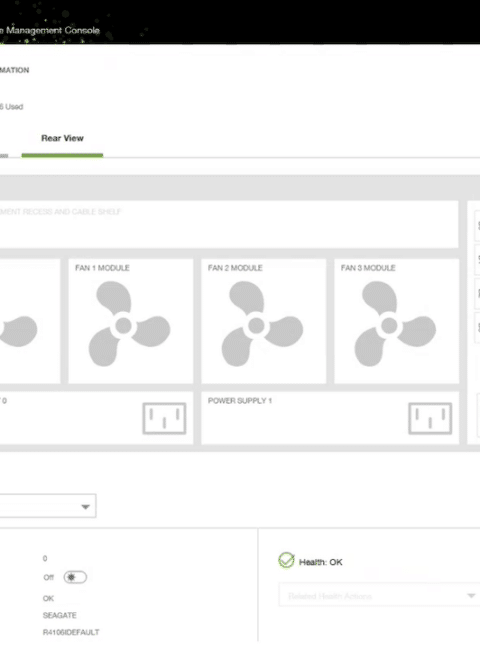Click the POWER SUPPLY 1 label

[x=240, y=400]
